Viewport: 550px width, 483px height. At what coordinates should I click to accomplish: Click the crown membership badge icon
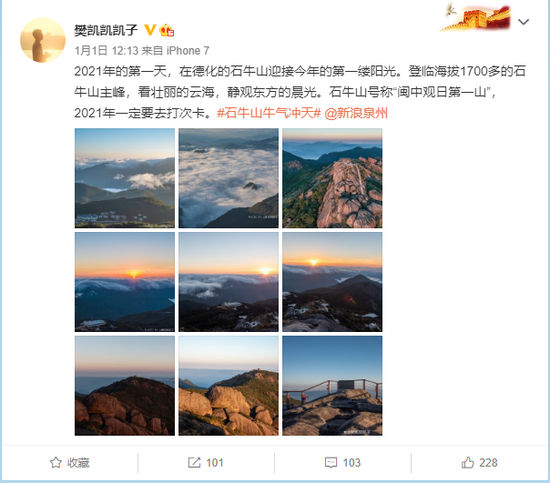coord(167,31)
